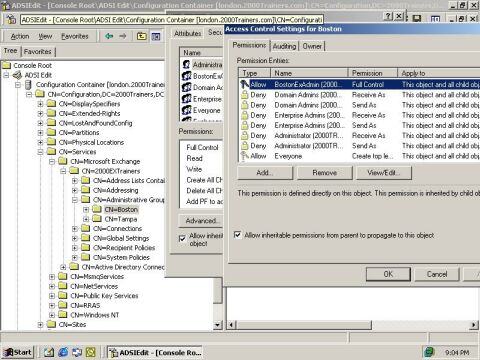
Task: Switch to the Favorites tab in left pane
Action: (38, 52)
